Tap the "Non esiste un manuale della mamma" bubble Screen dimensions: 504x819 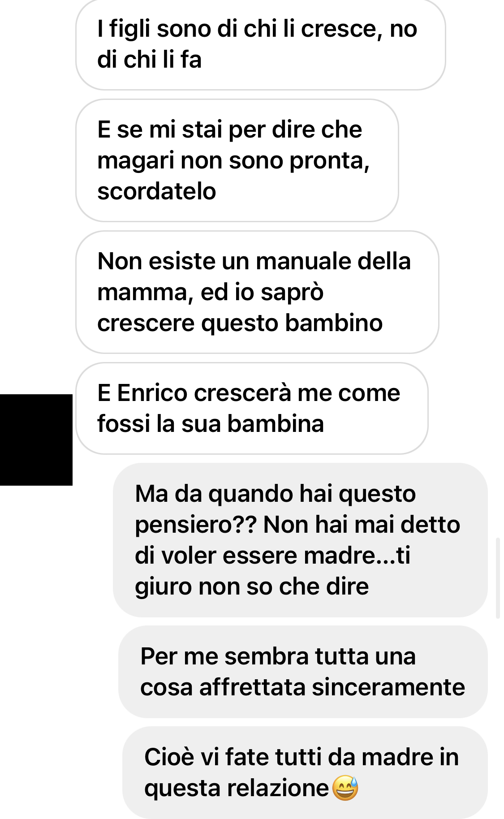click(257, 292)
